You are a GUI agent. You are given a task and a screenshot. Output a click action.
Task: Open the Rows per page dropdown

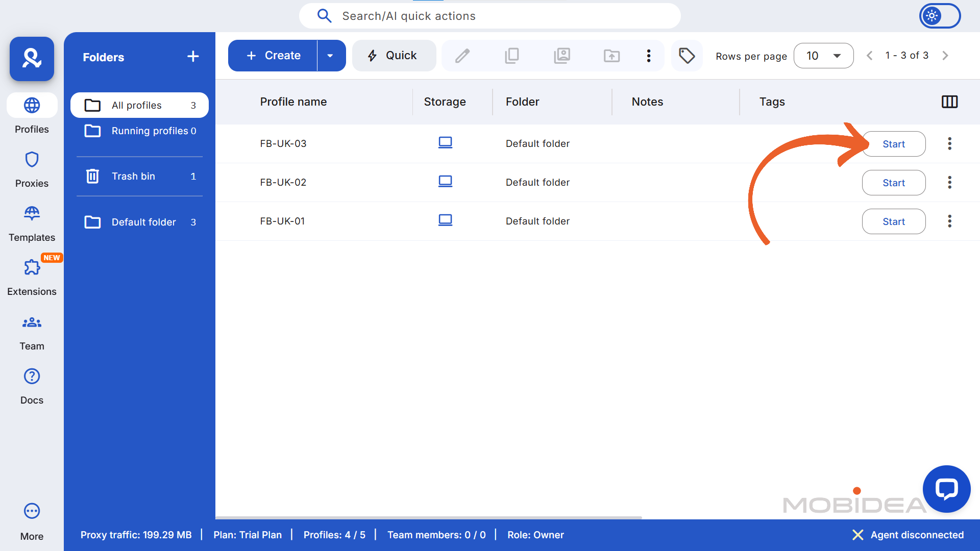tap(823, 56)
